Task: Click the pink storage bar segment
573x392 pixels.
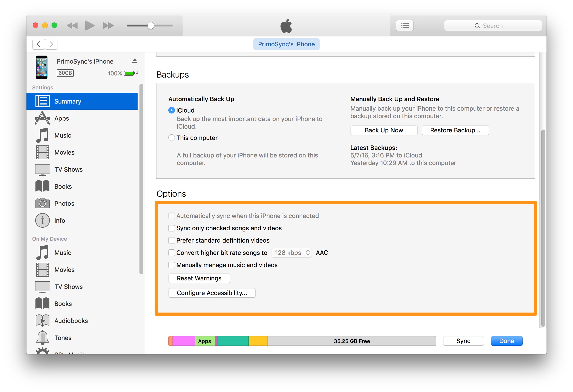Action: click(x=184, y=341)
